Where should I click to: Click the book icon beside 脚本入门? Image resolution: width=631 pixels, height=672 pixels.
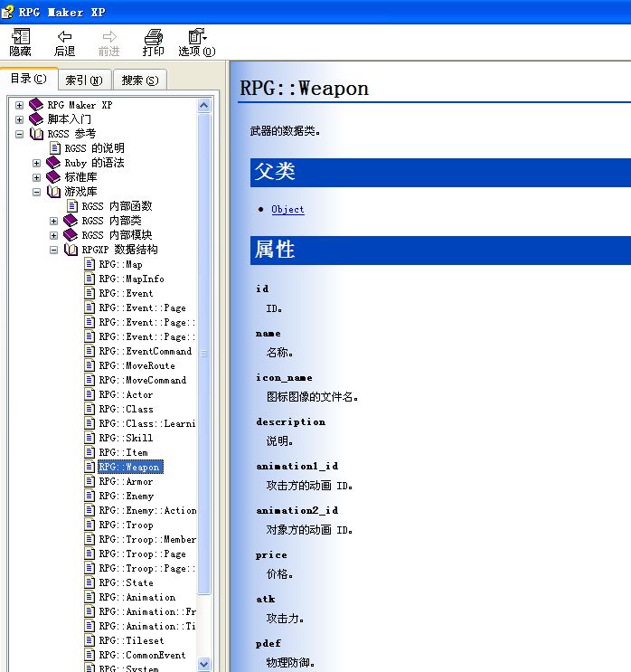36,118
